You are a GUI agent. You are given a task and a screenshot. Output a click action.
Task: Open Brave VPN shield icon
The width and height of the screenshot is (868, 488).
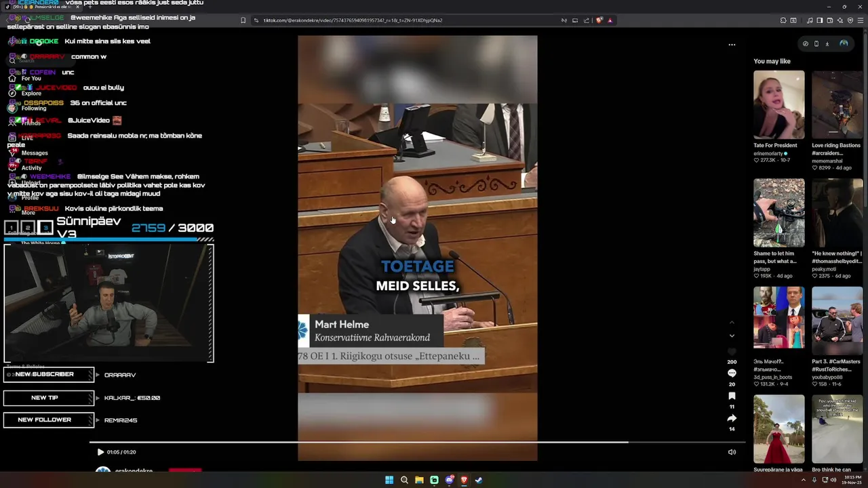pyautogui.click(x=850, y=20)
